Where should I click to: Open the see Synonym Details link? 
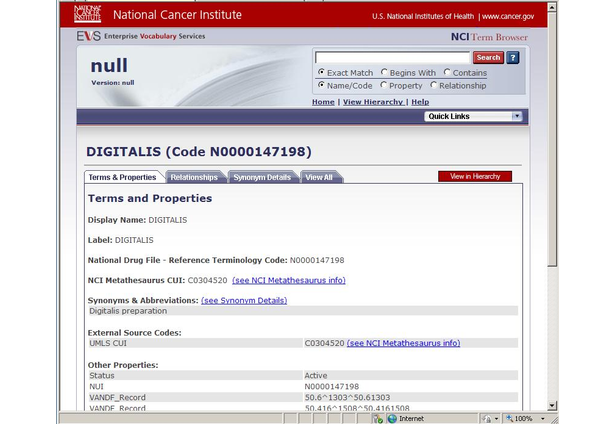click(244, 300)
